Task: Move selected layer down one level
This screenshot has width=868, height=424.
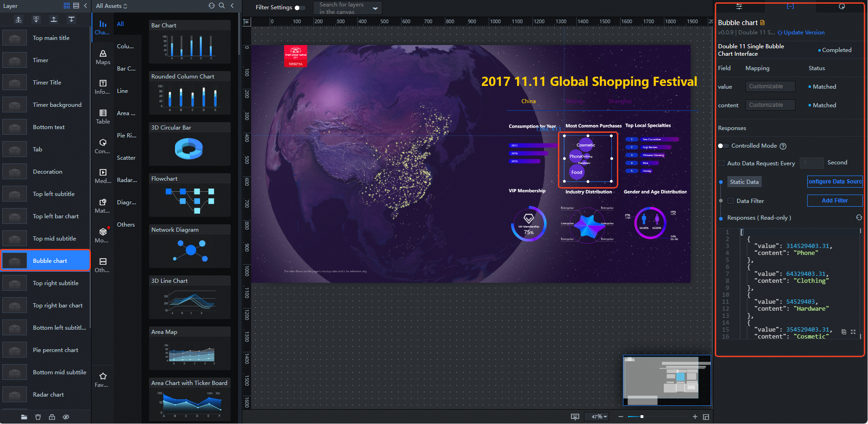Action: click(71, 20)
